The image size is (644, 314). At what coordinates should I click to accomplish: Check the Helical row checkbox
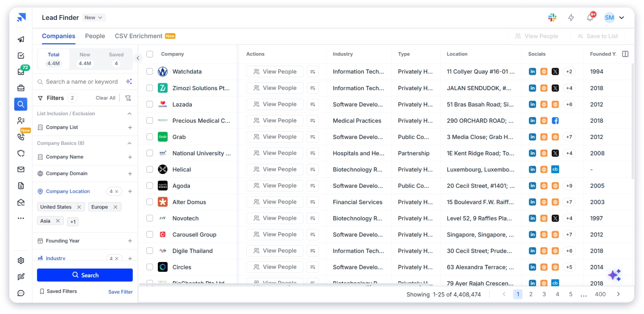coord(150,169)
